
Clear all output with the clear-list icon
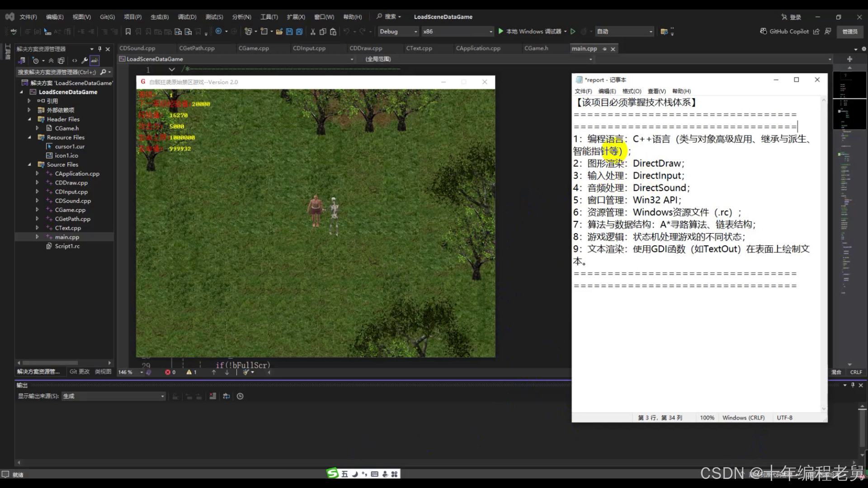(x=212, y=396)
